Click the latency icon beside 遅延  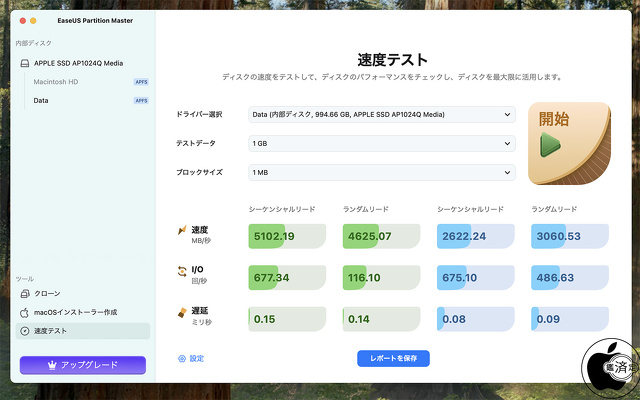click(182, 312)
